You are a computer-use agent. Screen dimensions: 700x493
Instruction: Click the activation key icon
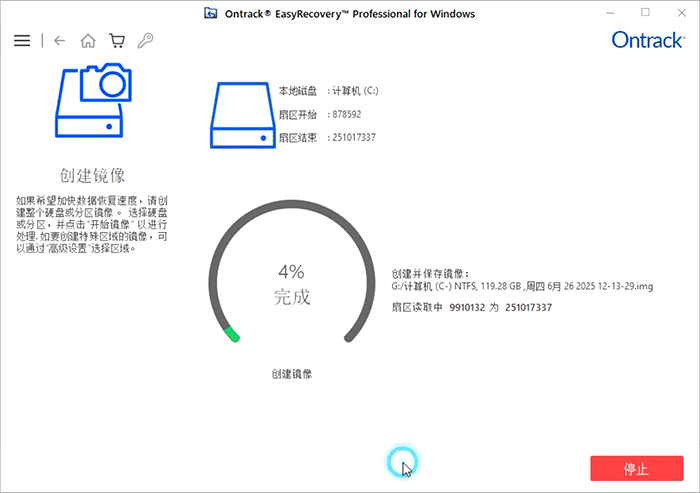(146, 41)
